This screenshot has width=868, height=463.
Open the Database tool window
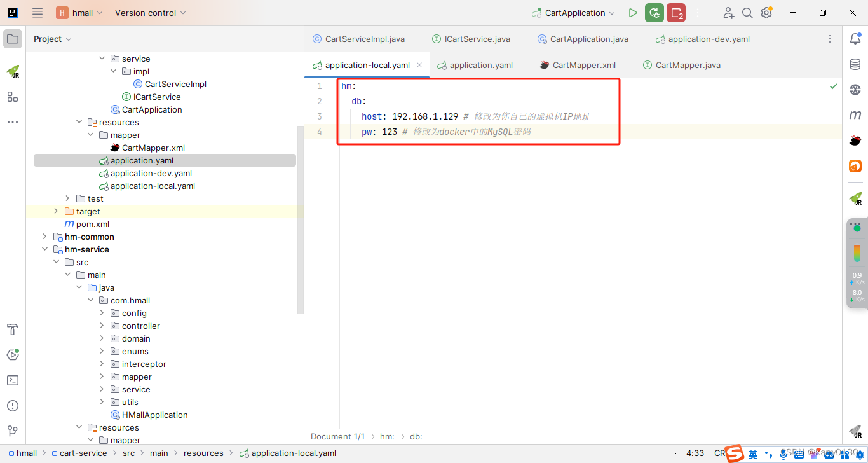855,64
